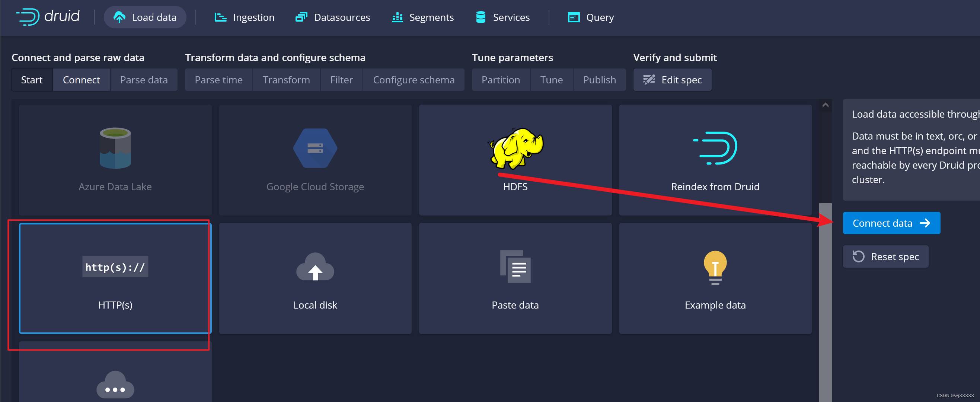Open the Services view
Viewport: 980px width, 402px height.
click(502, 17)
